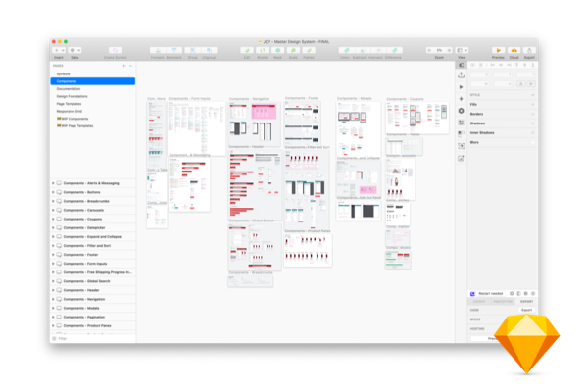Click the play triangle icon in plugin strip

point(462,87)
